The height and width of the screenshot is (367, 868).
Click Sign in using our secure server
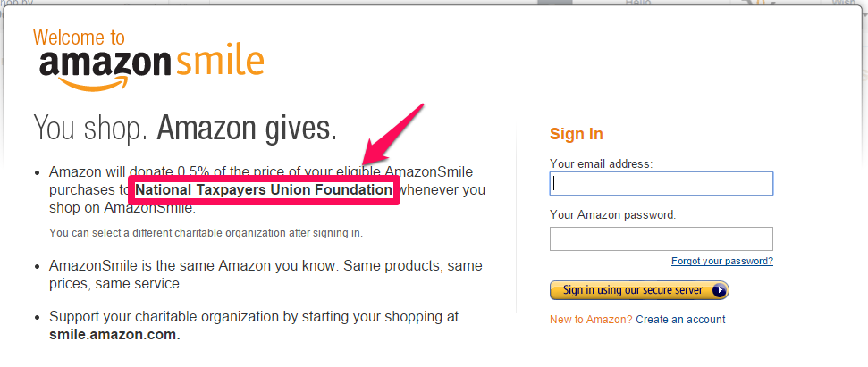pos(639,290)
